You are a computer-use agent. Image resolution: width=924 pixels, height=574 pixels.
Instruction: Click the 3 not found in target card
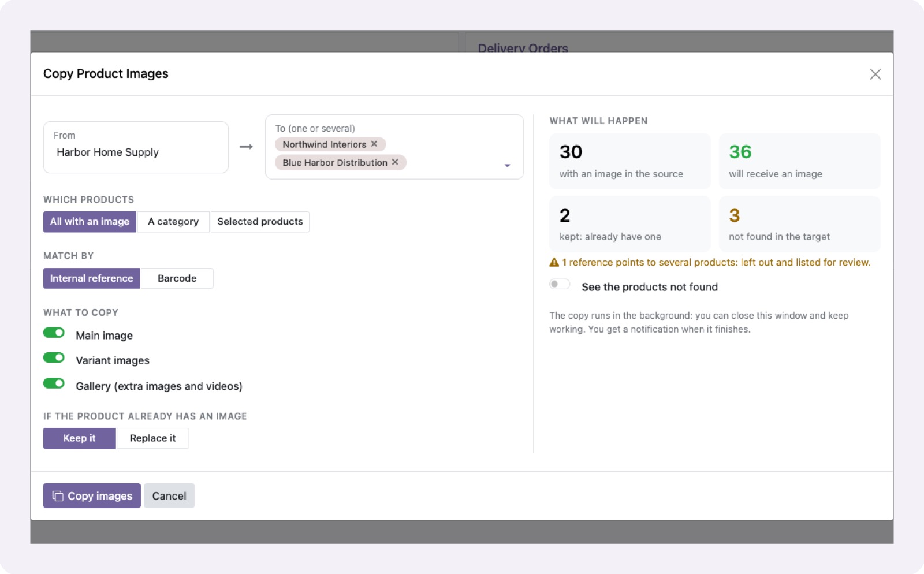click(x=800, y=224)
